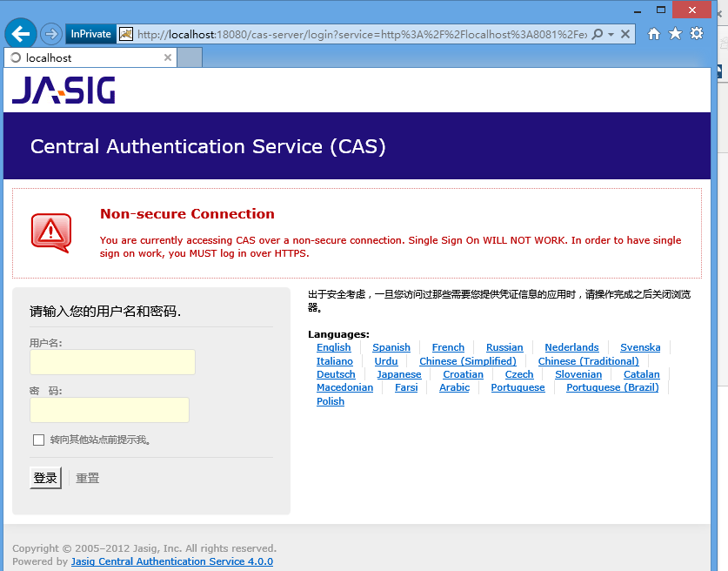The width and height of the screenshot is (728, 571).
Task: Click the 登录 login button
Action: pos(45,478)
